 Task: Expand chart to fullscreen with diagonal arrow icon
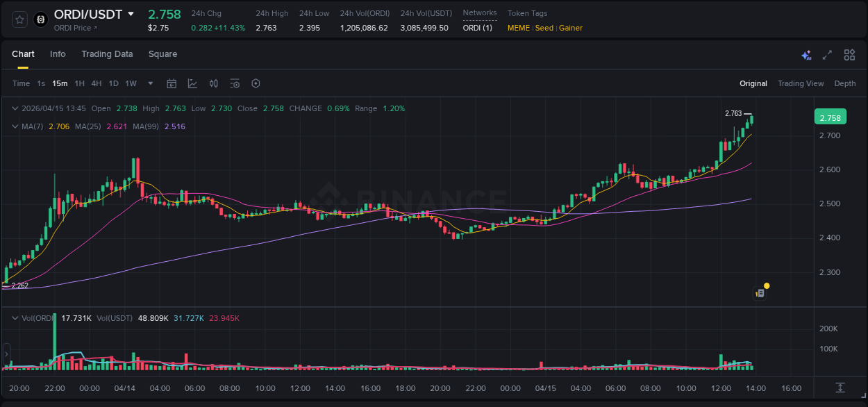click(827, 54)
